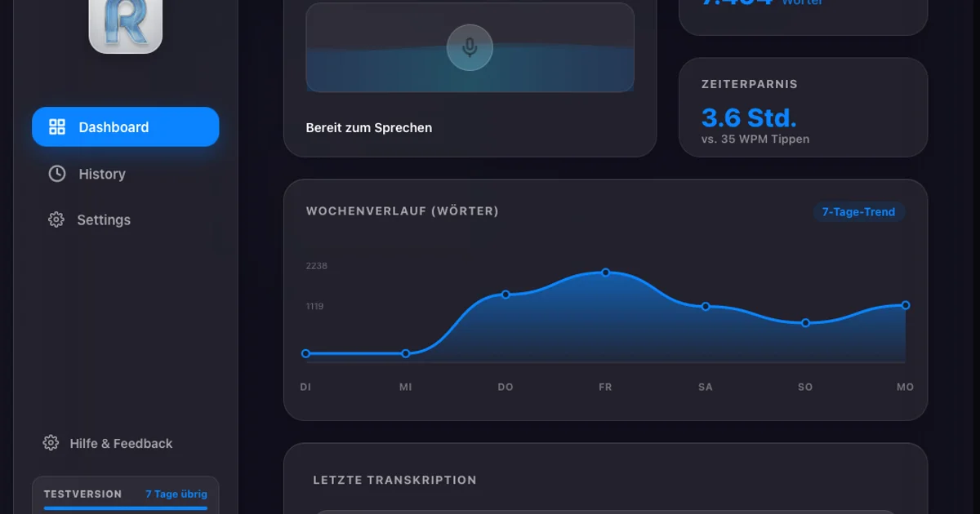Open the Dashboard sidebar item
The height and width of the screenshot is (514, 980).
[x=126, y=126]
